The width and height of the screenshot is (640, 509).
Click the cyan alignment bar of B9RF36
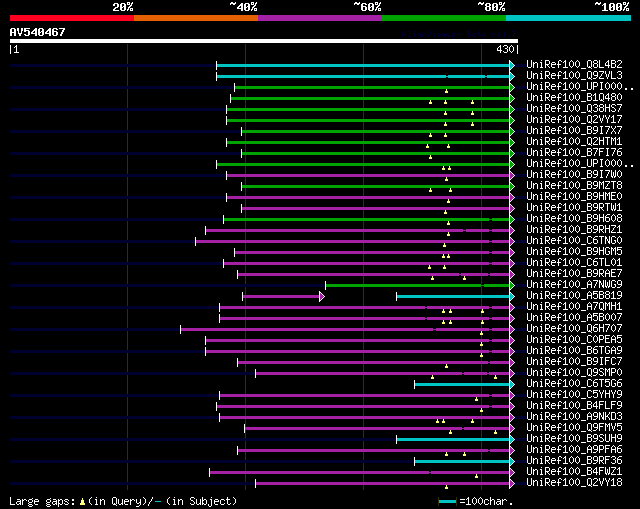462,462
